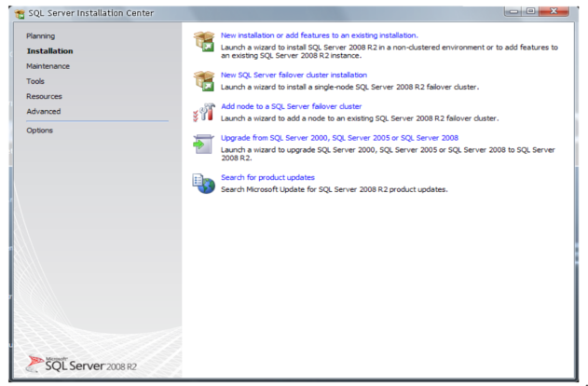
Task: Select the Installation page
Action: click(x=50, y=51)
